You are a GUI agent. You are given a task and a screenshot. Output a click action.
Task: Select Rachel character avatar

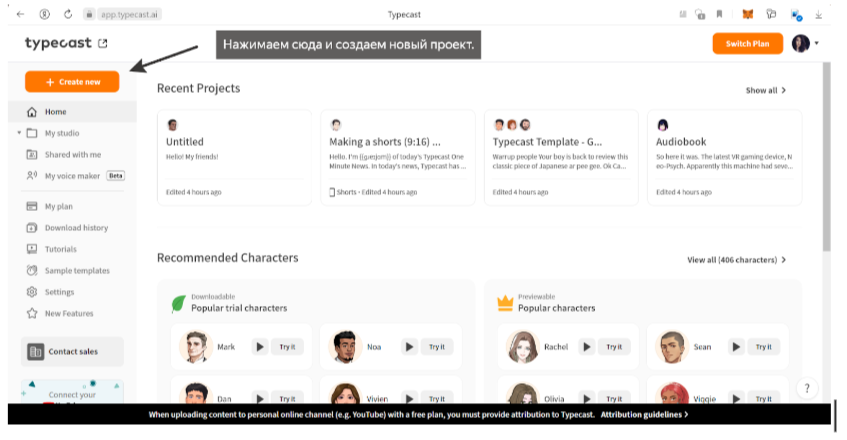tap(522, 347)
